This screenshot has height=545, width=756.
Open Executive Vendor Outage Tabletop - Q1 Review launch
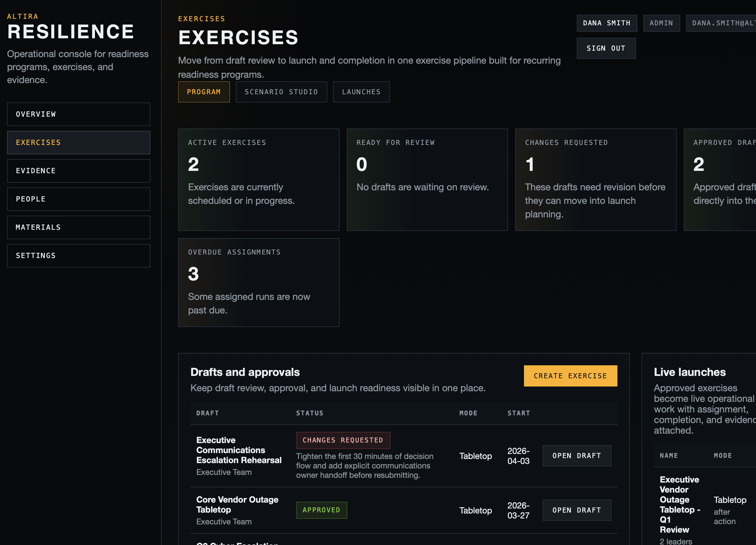click(x=680, y=505)
